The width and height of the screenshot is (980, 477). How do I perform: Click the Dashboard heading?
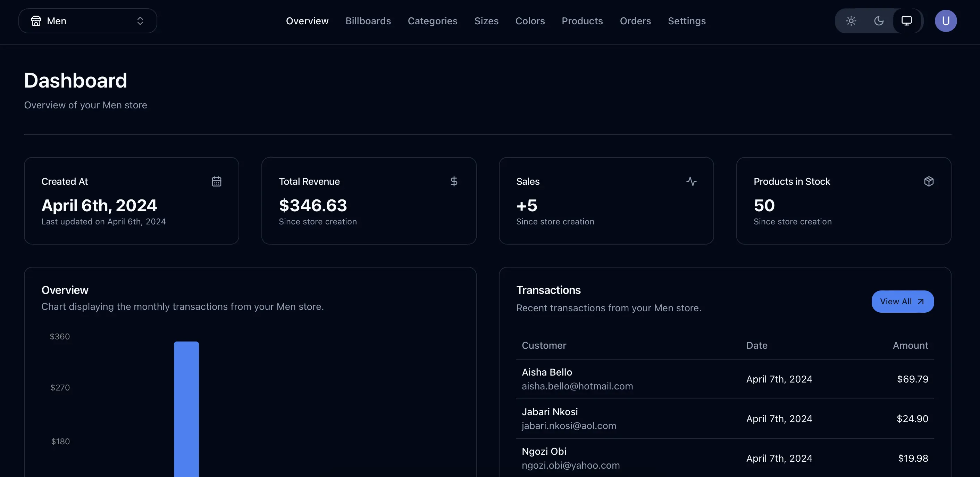[x=75, y=80]
